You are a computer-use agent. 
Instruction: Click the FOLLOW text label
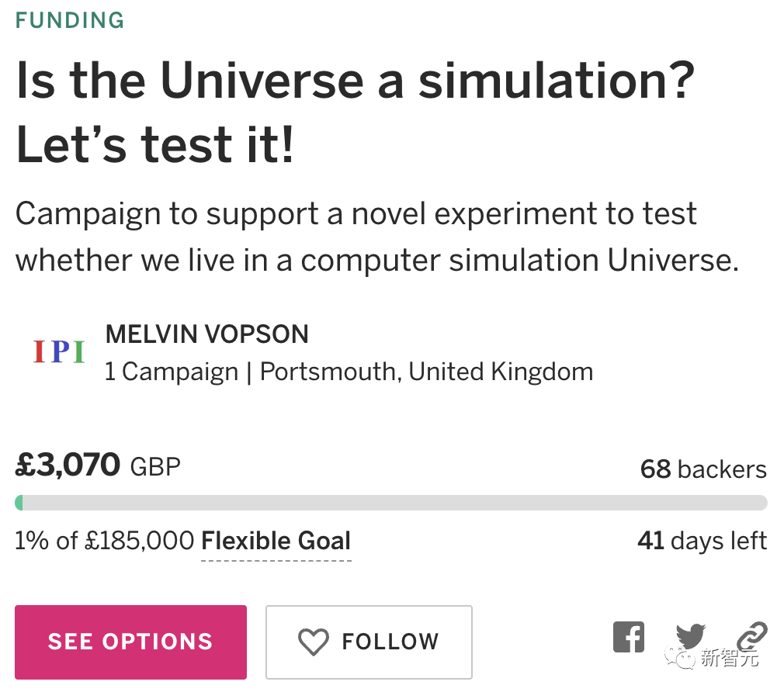coord(390,642)
